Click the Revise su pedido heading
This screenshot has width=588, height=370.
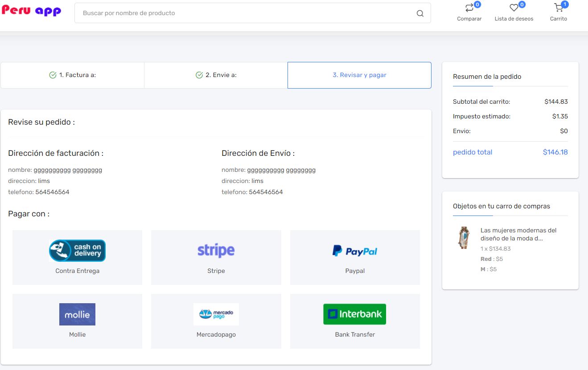pos(41,122)
